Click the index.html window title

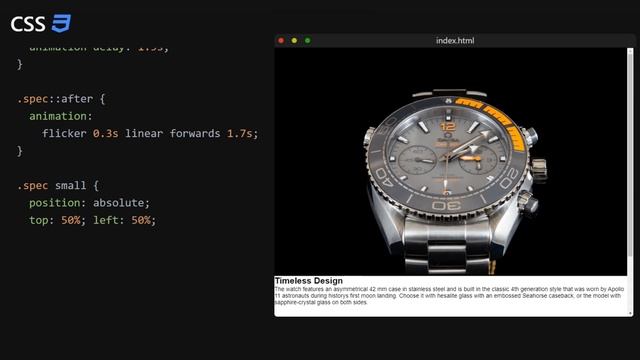[x=455, y=40]
